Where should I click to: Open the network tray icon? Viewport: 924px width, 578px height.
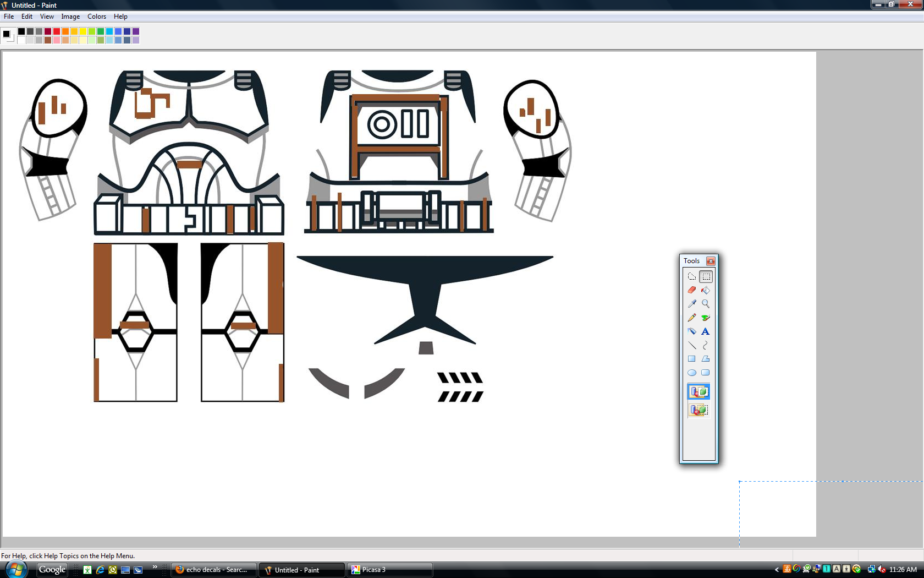pyautogui.click(x=872, y=570)
